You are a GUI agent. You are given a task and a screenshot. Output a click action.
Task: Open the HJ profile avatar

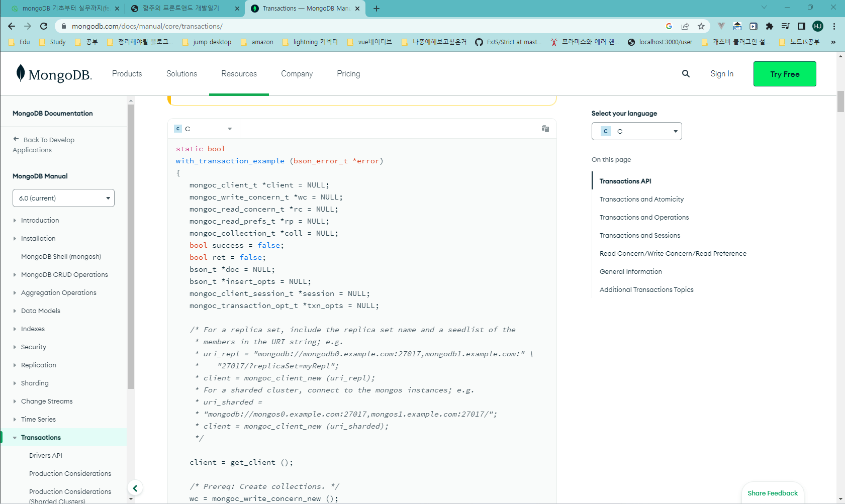point(818,26)
